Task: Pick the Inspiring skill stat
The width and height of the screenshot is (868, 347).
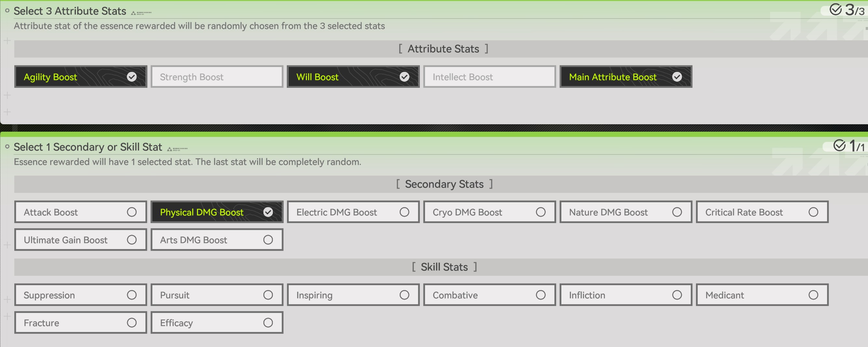Action: point(353,295)
